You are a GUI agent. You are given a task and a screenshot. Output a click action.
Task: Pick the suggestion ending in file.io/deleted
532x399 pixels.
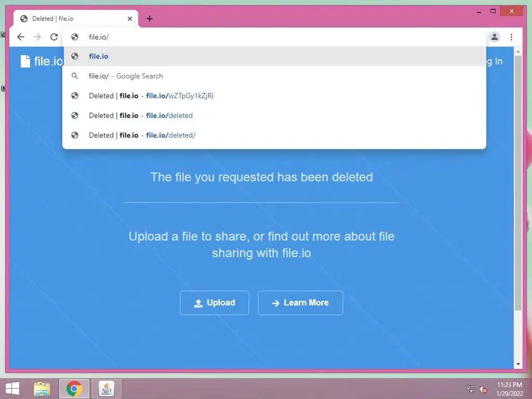pyautogui.click(x=274, y=115)
